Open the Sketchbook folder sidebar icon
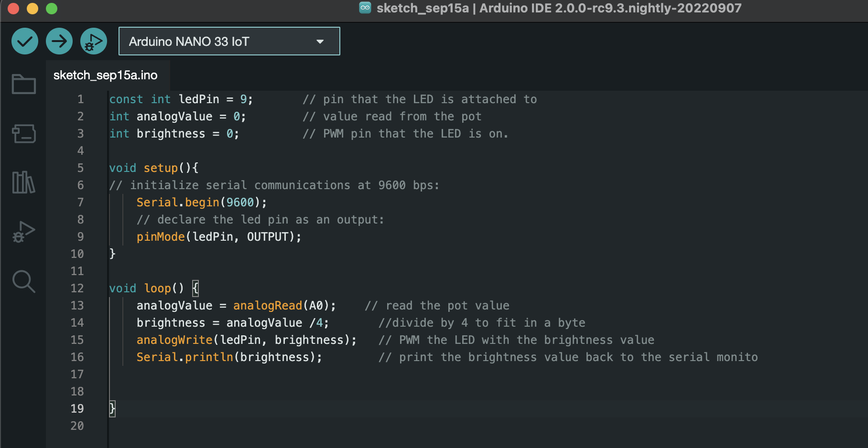This screenshot has height=448, width=868. coord(24,85)
